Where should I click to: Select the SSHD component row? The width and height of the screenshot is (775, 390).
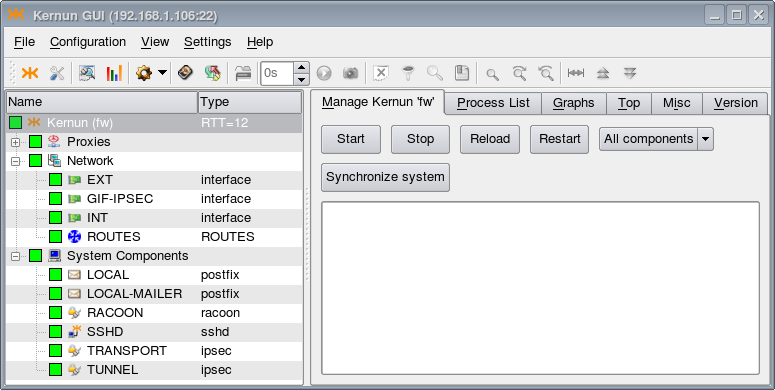(154, 332)
